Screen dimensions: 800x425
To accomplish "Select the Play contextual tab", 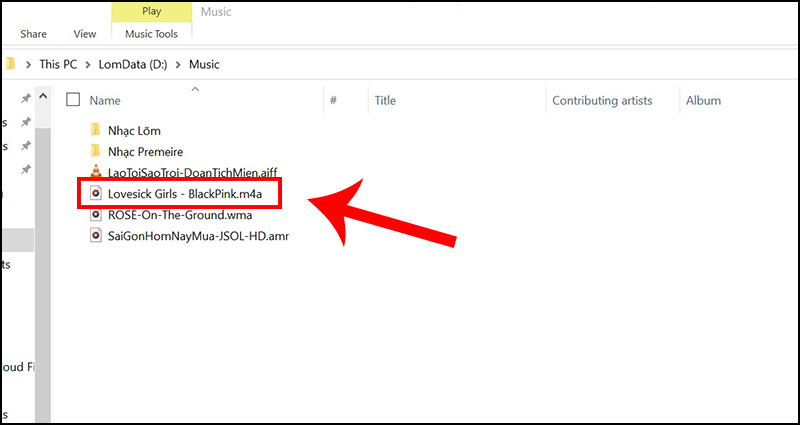I will click(152, 11).
